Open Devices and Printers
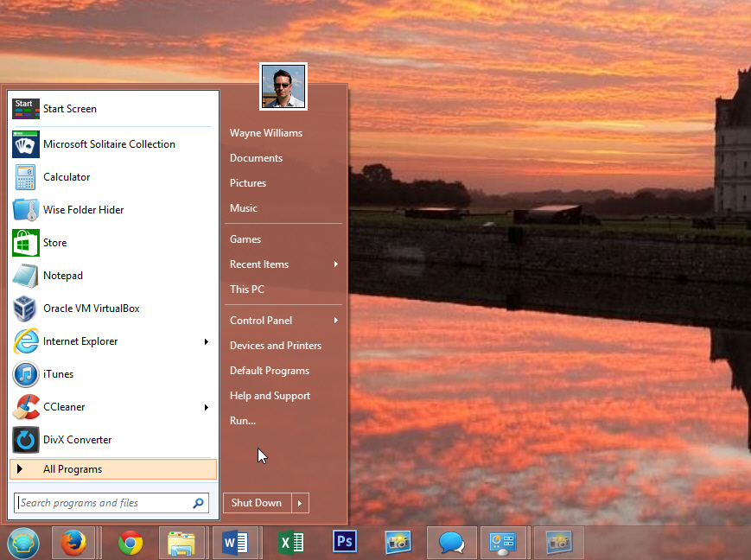751x560 pixels. click(276, 346)
